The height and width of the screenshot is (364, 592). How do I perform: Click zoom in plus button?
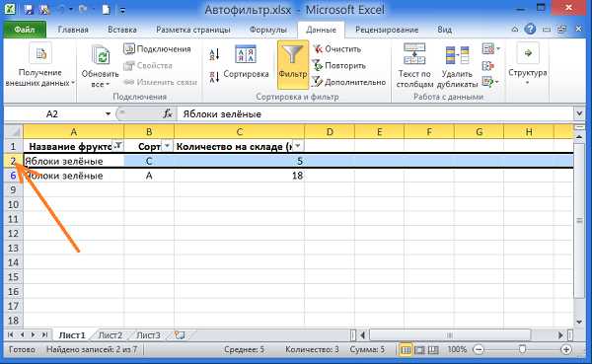(x=566, y=349)
